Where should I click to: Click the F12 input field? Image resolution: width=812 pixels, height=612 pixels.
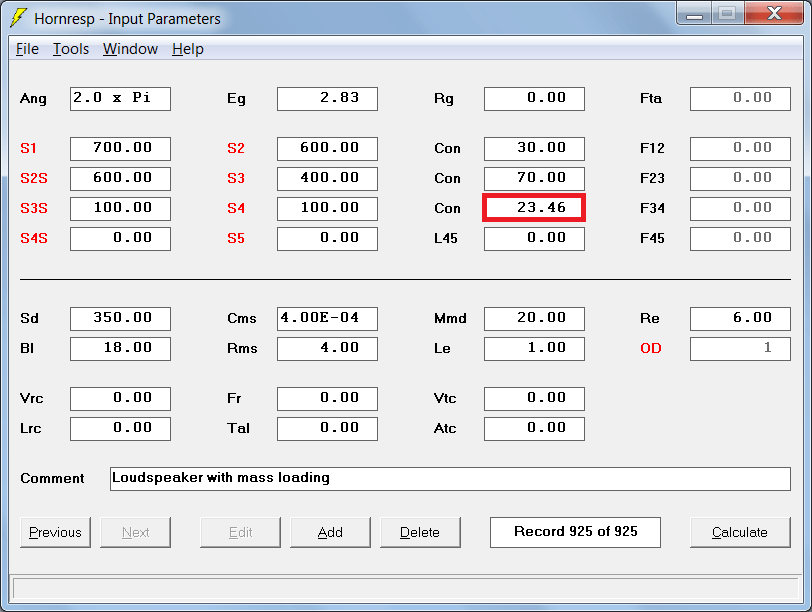(740, 149)
